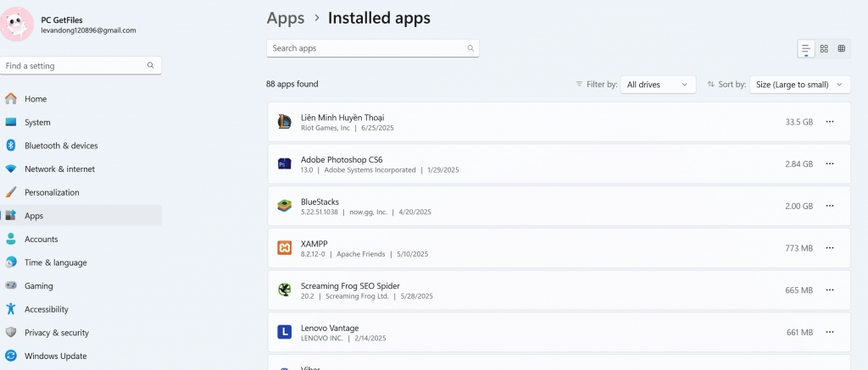Click the 773 MB size value
The height and width of the screenshot is (370, 868).
coord(798,248)
